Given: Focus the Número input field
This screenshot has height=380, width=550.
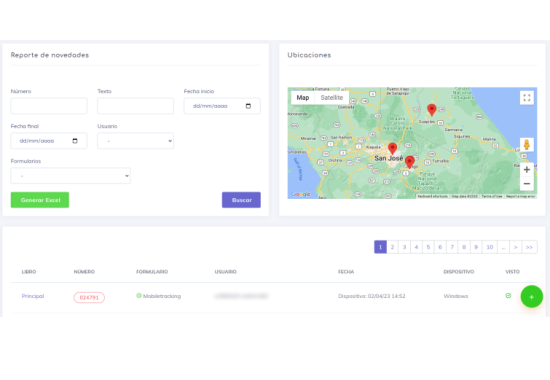Looking at the screenshot, I should [x=49, y=106].
